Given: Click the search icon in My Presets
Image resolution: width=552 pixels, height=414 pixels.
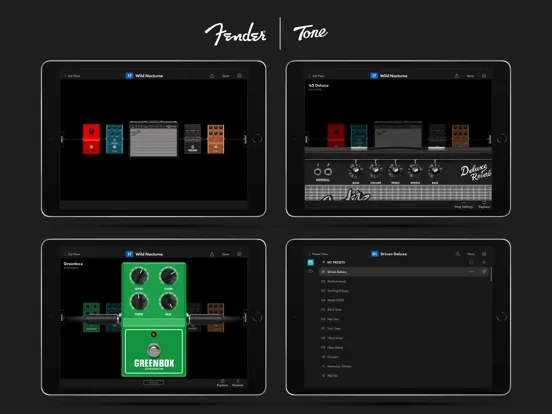Looking at the screenshot, I should pyautogui.click(x=471, y=262).
